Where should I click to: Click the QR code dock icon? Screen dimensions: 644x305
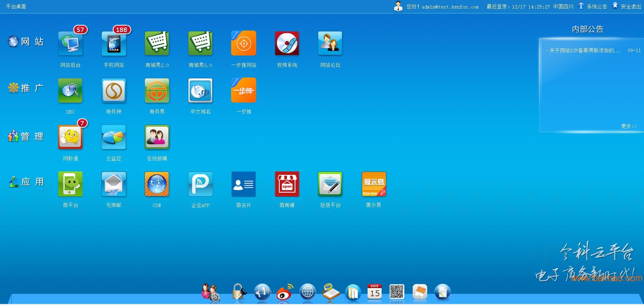click(x=397, y=292)
